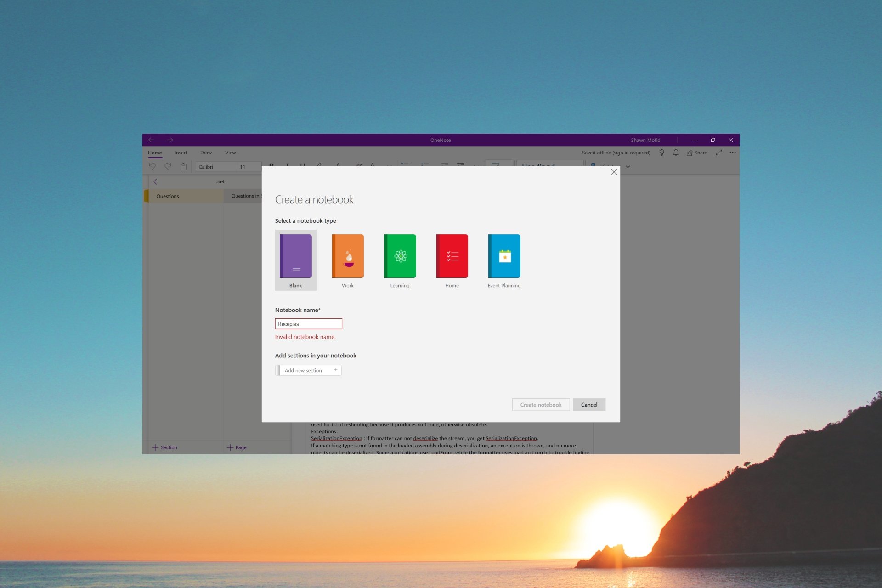Screen dimensions: 882x588
Task: Choose the blue Event Planning notebook icon
Action: click(504, 256)
